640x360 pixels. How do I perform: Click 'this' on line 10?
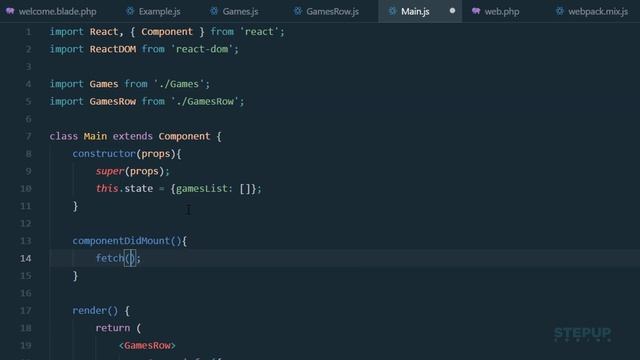(107, 189)
